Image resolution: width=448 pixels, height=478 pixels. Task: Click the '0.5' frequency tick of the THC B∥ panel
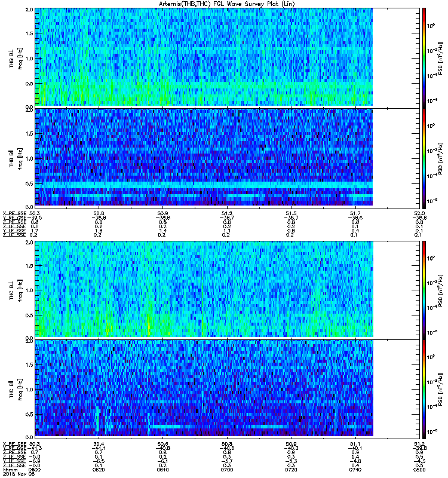tap(29, 414)
